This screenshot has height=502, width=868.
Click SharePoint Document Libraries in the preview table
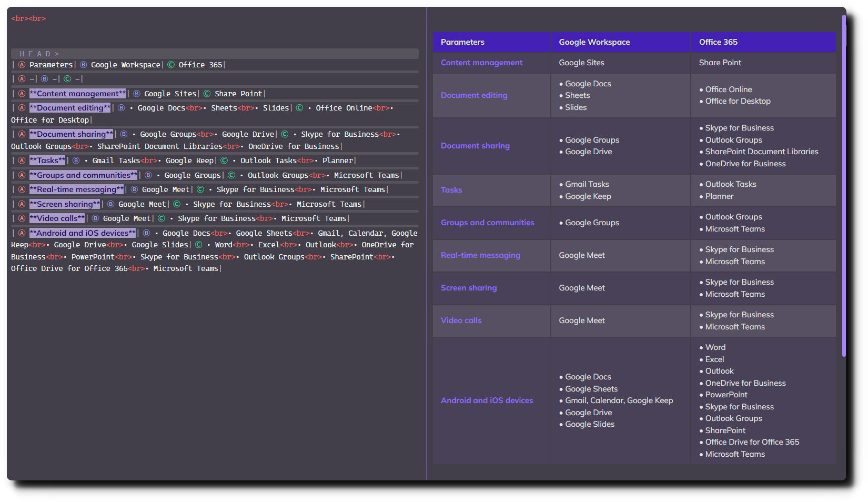(x=762, y=152)
